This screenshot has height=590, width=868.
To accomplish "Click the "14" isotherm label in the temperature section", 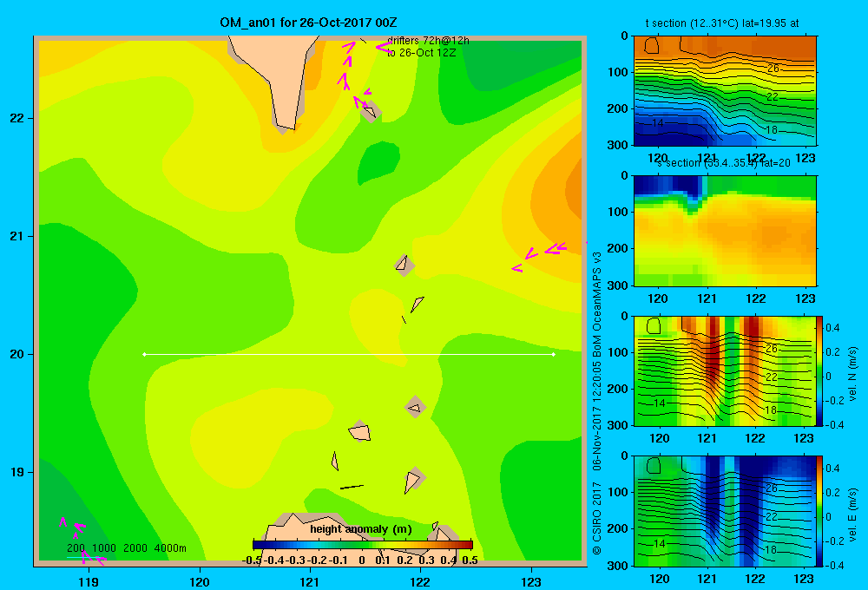I will tap(657, 123).
